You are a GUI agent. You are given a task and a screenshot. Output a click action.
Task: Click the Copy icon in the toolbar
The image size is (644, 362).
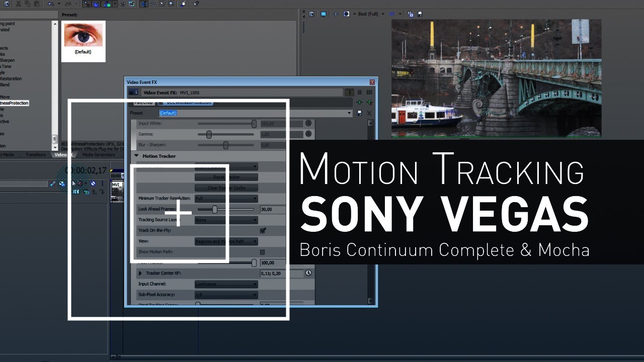tap(28, 4)
